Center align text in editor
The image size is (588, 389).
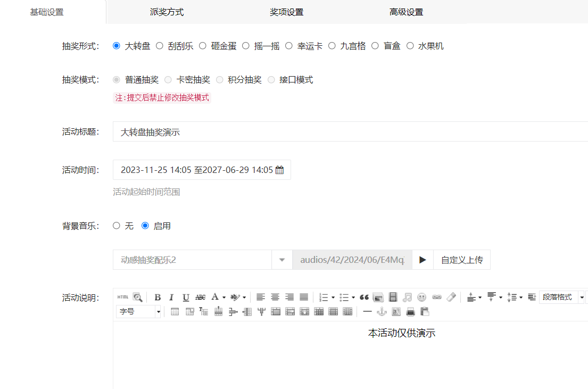pyautogui.click(x=275, y=297)
